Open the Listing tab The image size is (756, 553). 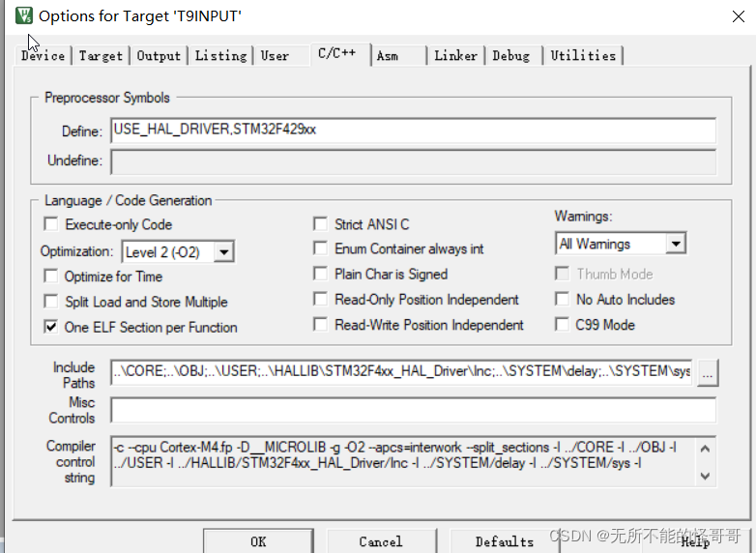220,56
